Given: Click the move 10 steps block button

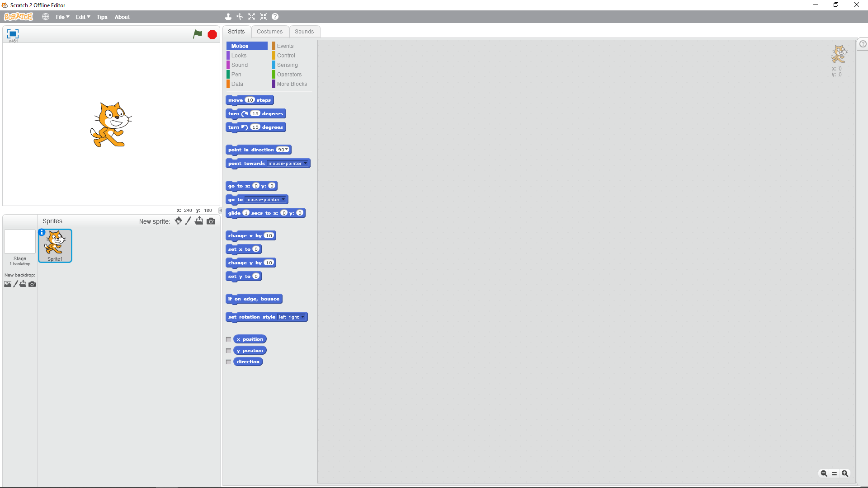Looking at the screenshot, I should coord(249,99).
